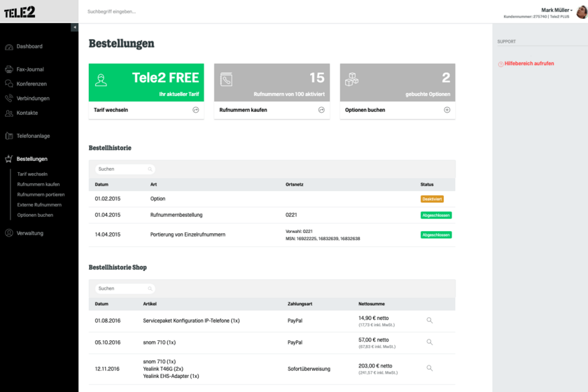This screenshot has width=588, height=392.
Task: Click the Ortsnetz column header
Action: coord(295,185)
